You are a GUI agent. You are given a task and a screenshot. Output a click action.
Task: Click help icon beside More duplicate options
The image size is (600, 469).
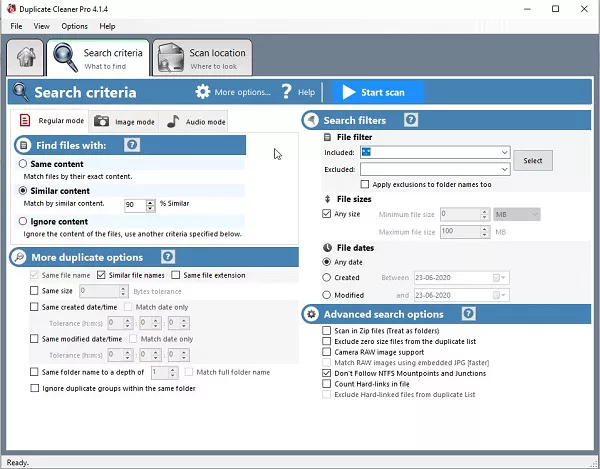tap(166, 257)
